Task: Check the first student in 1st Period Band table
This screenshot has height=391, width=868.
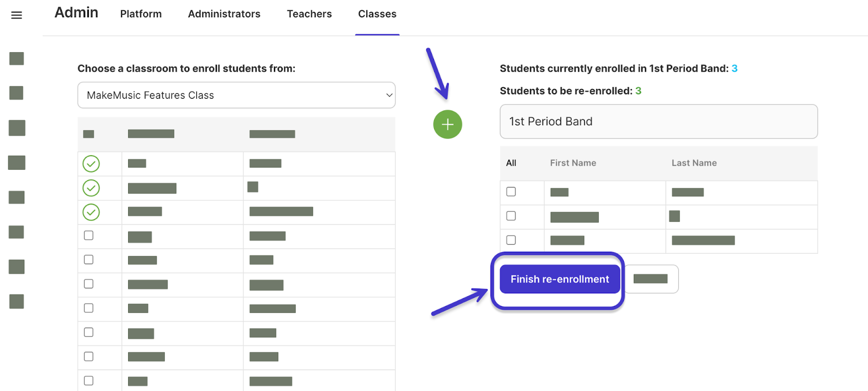Action: tap(511, 191)
